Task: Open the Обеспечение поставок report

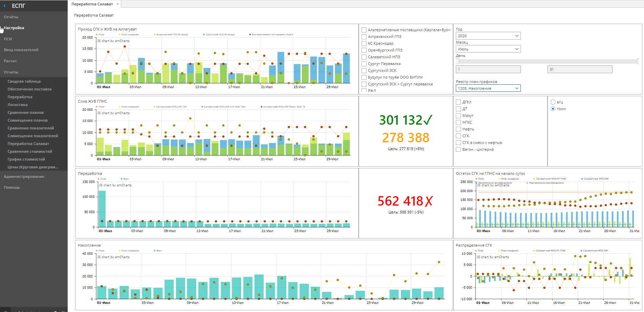Action: coord(30,89)
